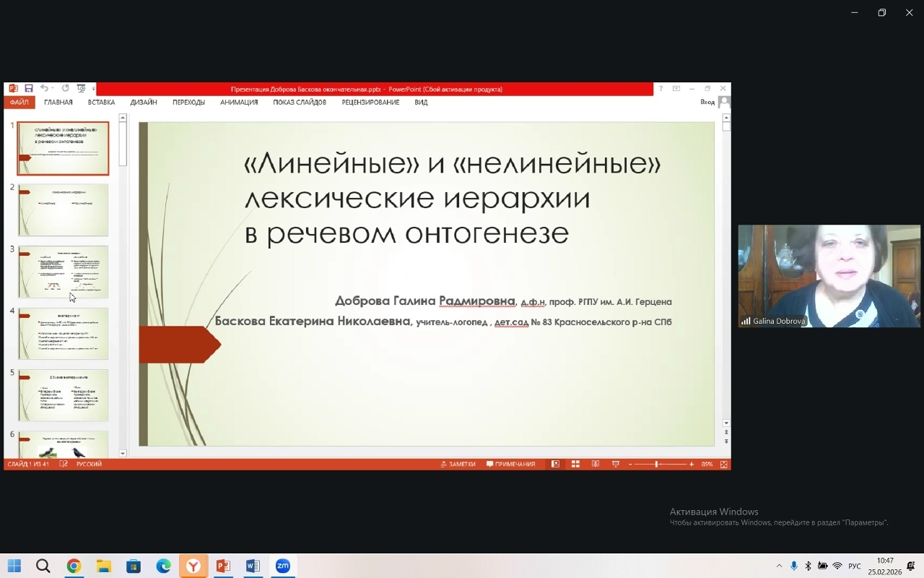924x578 pixels.
Task: Toggle the ПРИМЕЧАНИЯ (Comments) pane
Action: click(513, 463)
